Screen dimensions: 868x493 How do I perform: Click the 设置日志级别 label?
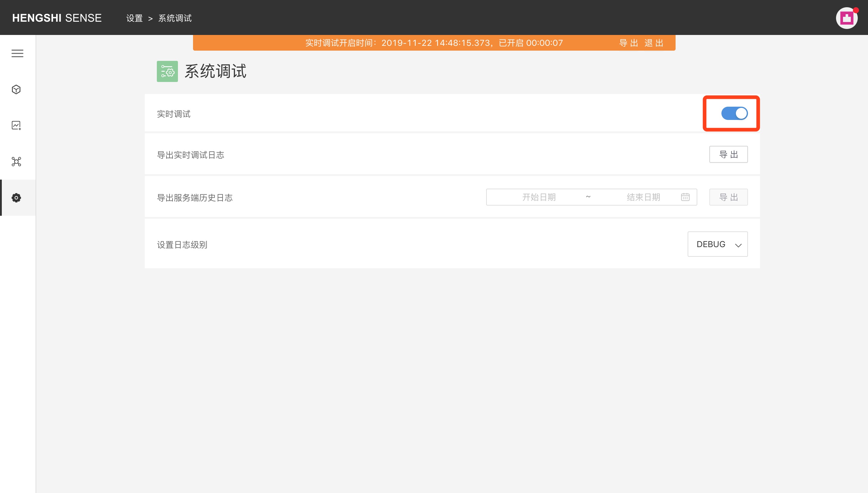[182, 245]
